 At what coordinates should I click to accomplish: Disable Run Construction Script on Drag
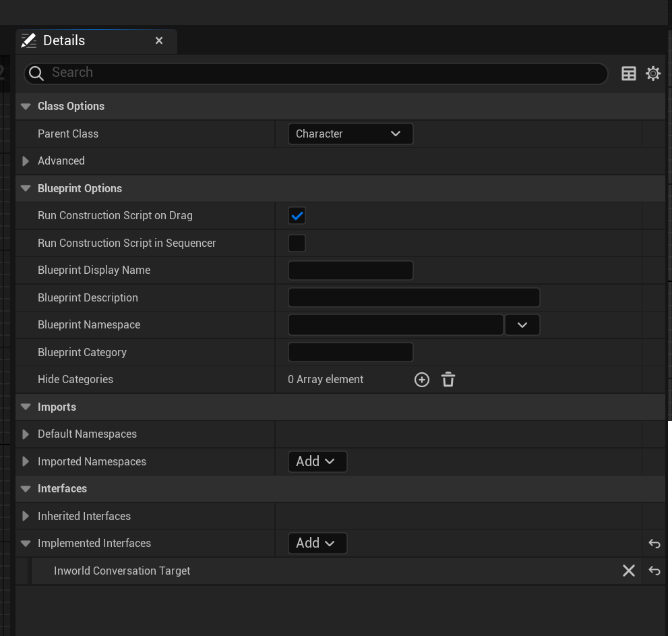coord(297,216)
